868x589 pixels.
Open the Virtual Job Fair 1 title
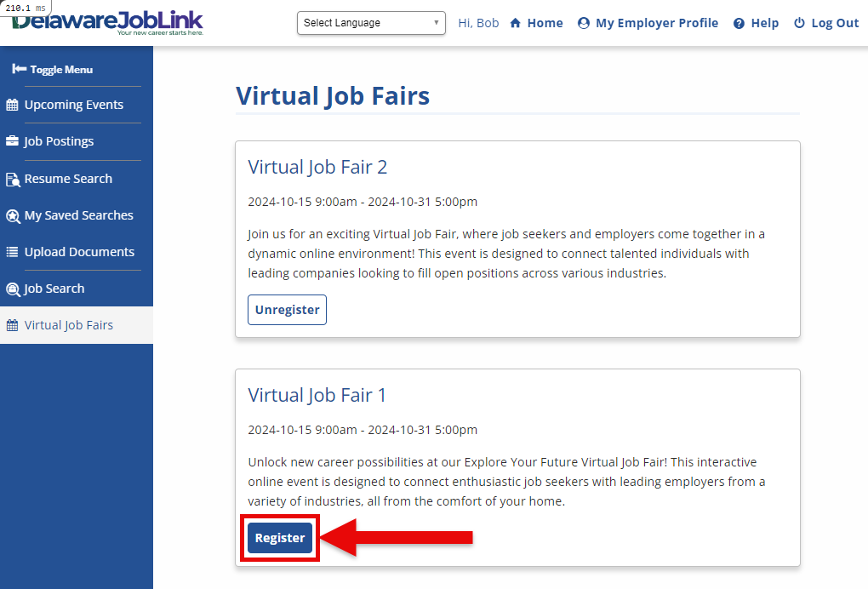click(317, 395)
